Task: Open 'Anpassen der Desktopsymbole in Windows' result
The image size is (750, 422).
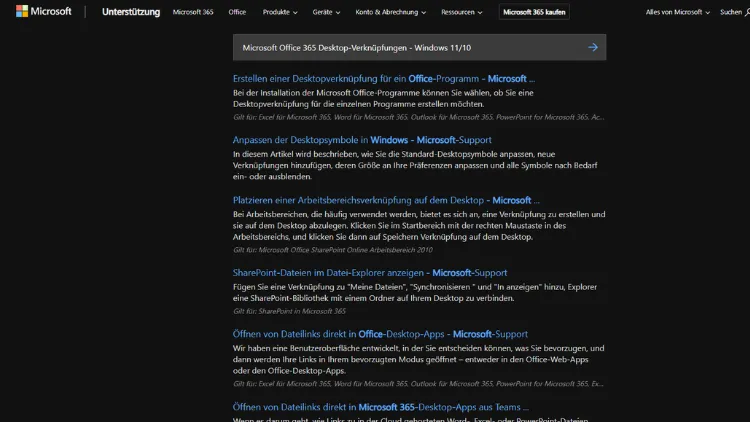Action: [362, 140]
